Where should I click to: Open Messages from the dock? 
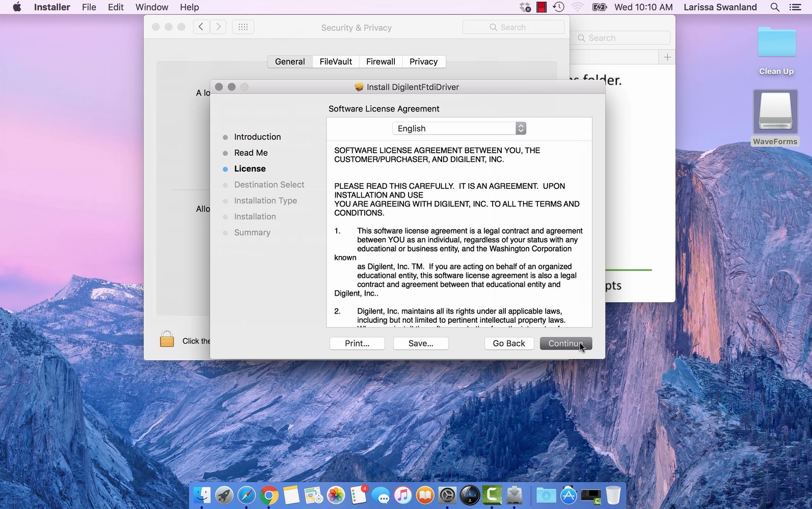pos(381,495)
